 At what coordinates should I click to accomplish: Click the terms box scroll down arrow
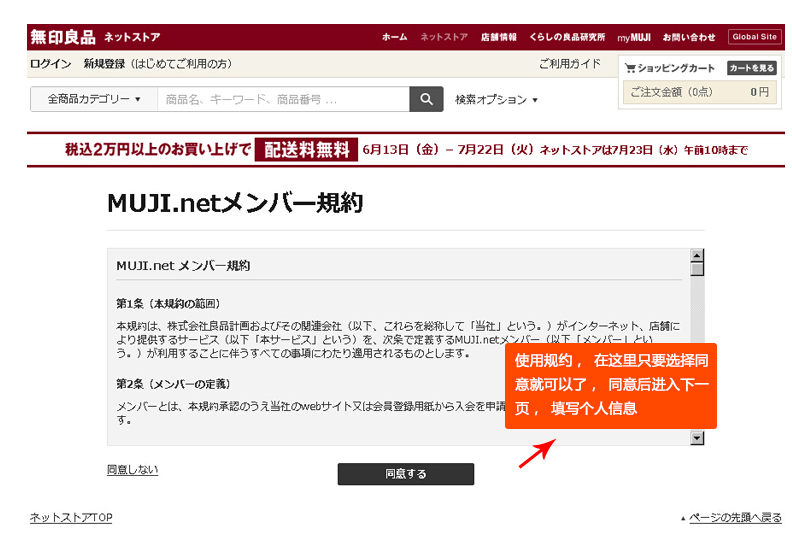click(697, 438)
